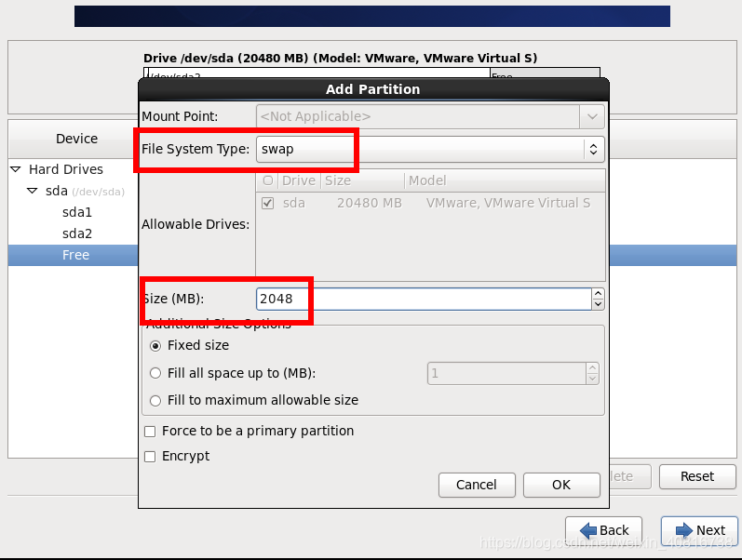Increase Size (MB) with the up arrow
The image size is (742, 560).
click(x=598, y=293)
